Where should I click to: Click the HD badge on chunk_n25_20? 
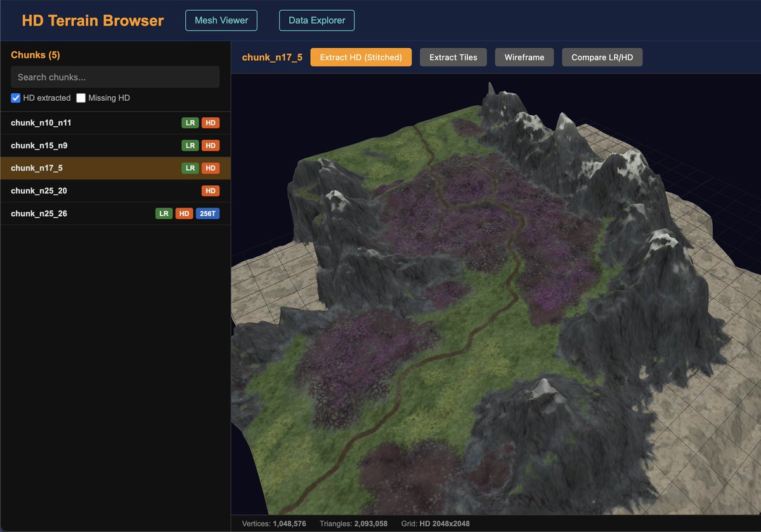(211, 191)
